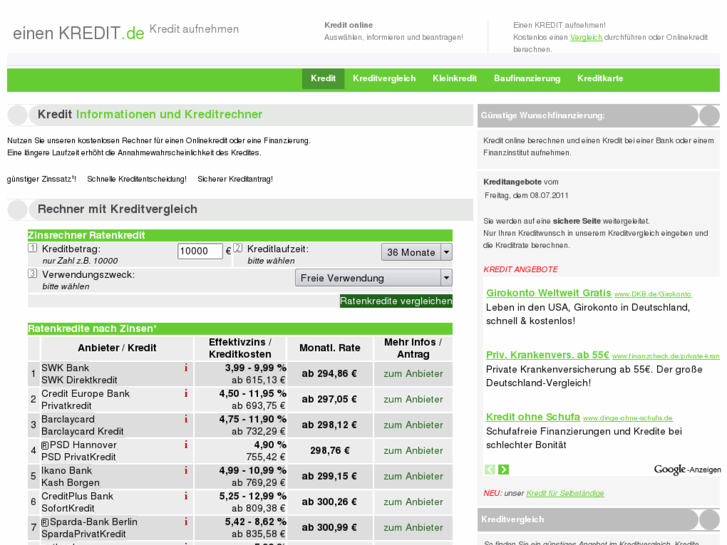
Task: Click zum Anbieter for PSD Hannover
Action: tap(413, 450)
